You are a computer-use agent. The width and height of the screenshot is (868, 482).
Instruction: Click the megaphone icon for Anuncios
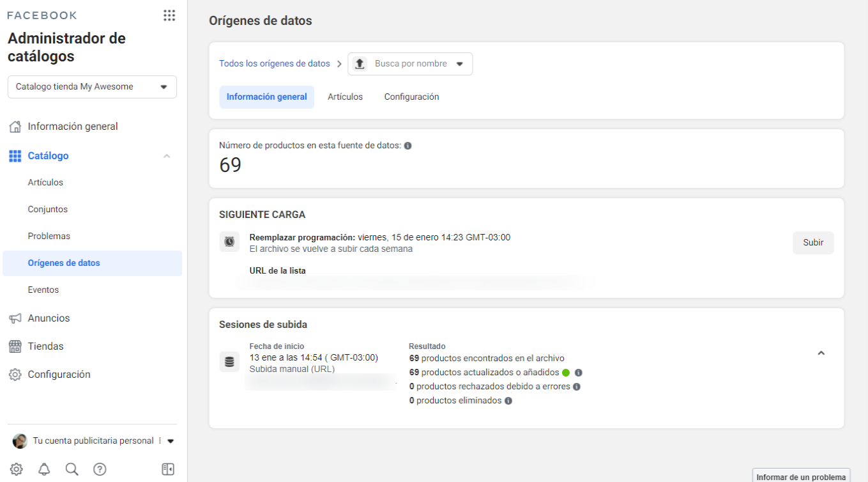tap(15, 318)
